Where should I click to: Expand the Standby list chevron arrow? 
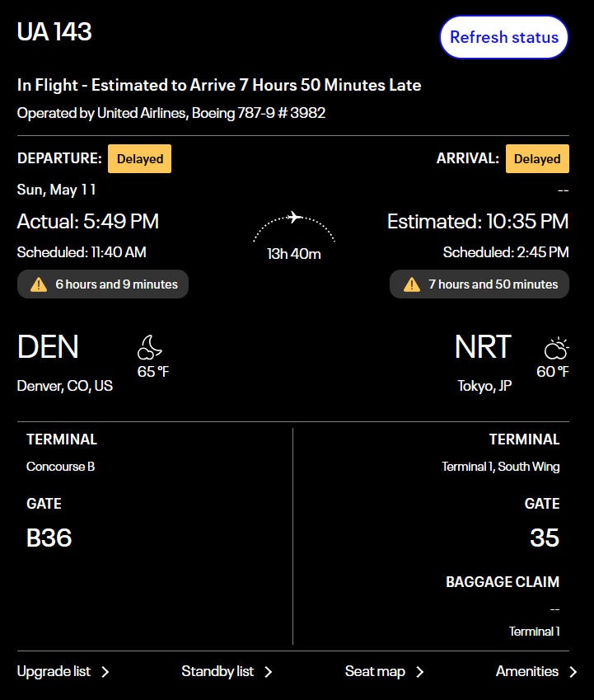click(x=269, y=672)
